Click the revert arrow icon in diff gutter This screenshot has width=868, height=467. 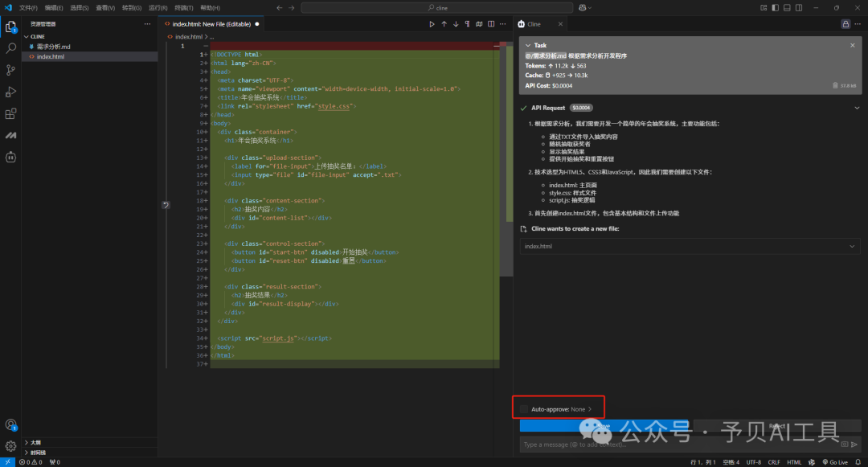[166, 205]
